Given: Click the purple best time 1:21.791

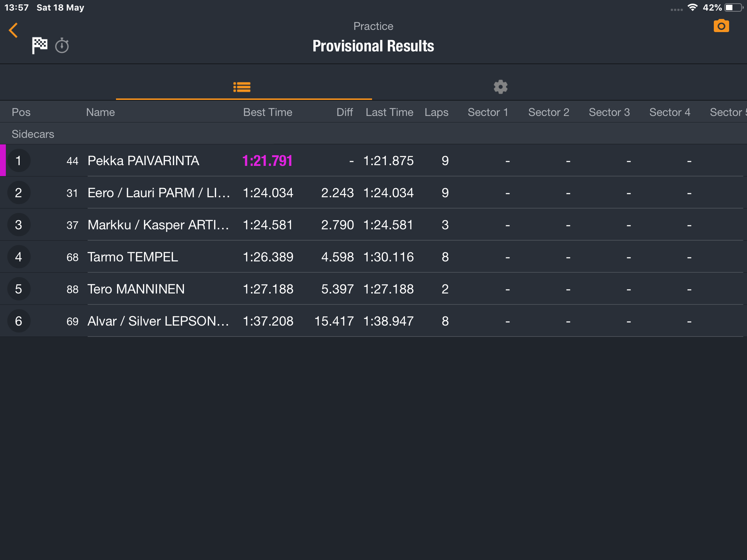Looking at the screenshot, I should coord(267,161).
